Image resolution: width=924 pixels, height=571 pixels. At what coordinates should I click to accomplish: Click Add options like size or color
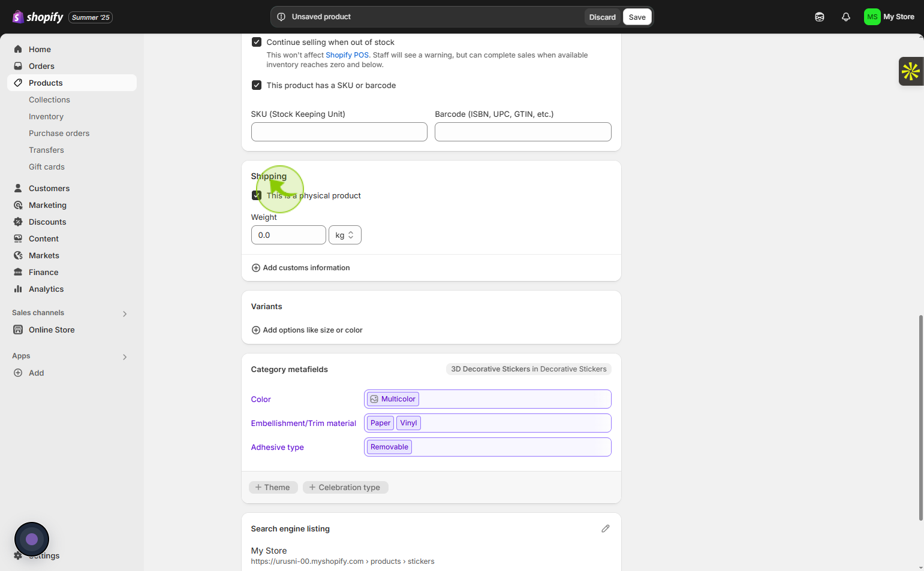point(306,330)
